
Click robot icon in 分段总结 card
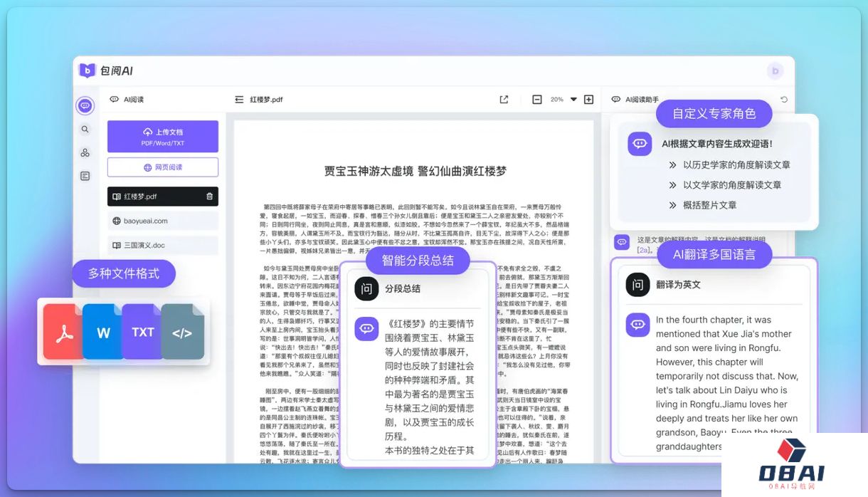point(366,328)
